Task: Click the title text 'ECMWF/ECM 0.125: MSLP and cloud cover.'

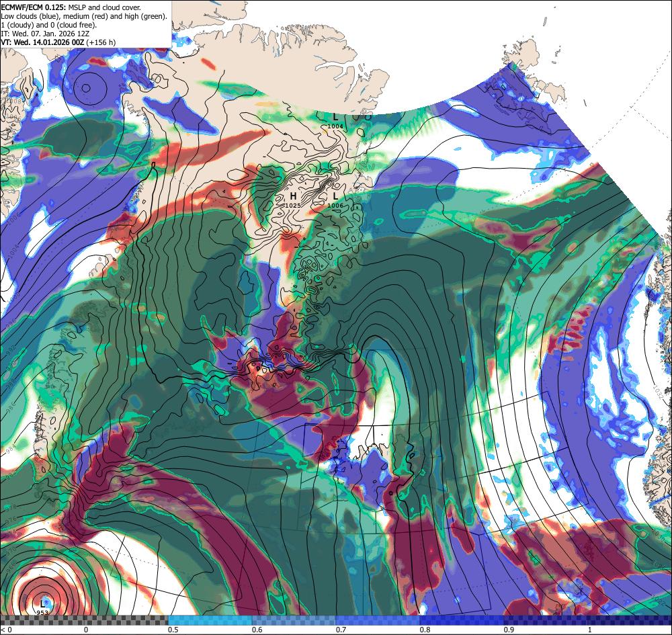Action: pyautogui.click(x=71, y=7)
